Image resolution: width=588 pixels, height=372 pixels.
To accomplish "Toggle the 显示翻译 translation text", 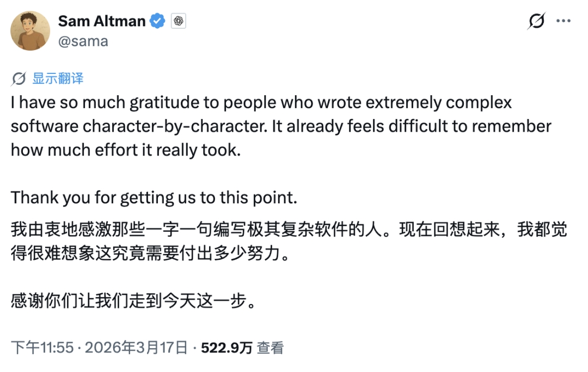I will (x=58, y=78).
